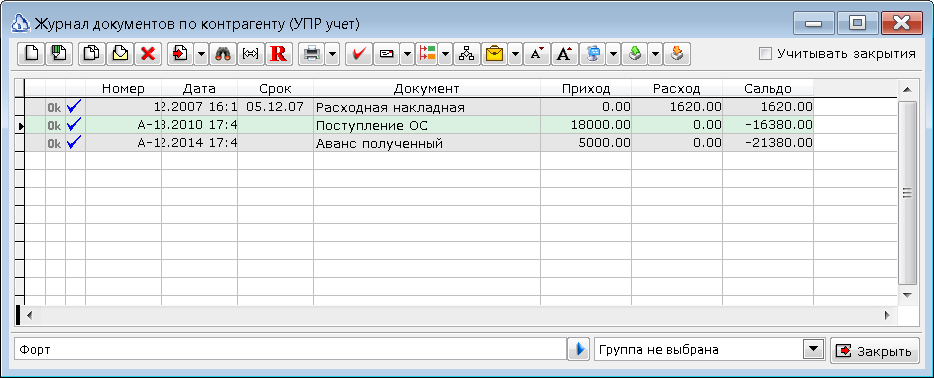Viewport: 934px width, 378px height.
Task: Click horizontal scrollbar right arrow
Action: [887, 314]
